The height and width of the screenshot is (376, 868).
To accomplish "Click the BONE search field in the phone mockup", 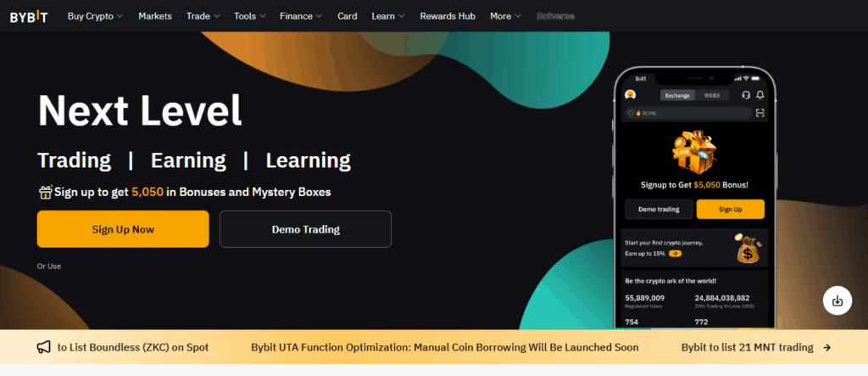I will pos(687,112).
